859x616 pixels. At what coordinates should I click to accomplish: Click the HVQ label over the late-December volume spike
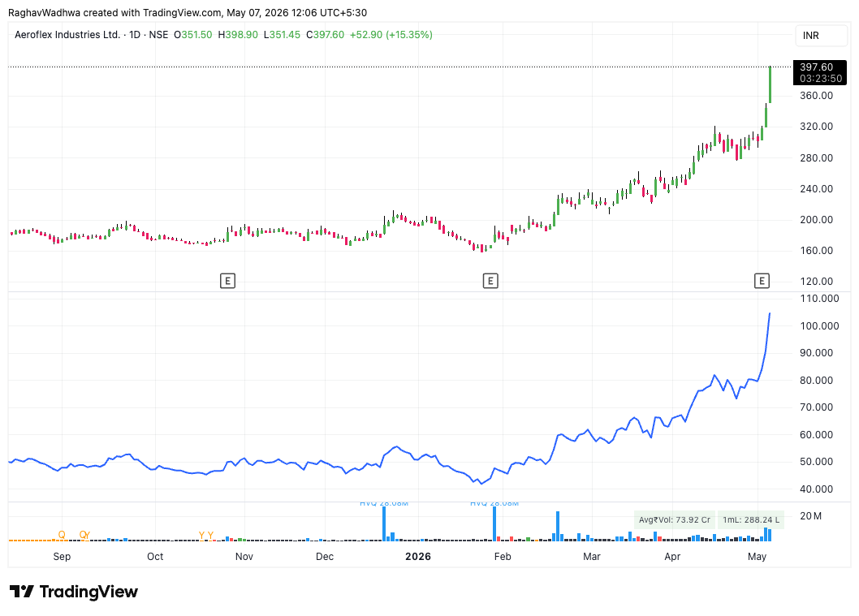384,502
